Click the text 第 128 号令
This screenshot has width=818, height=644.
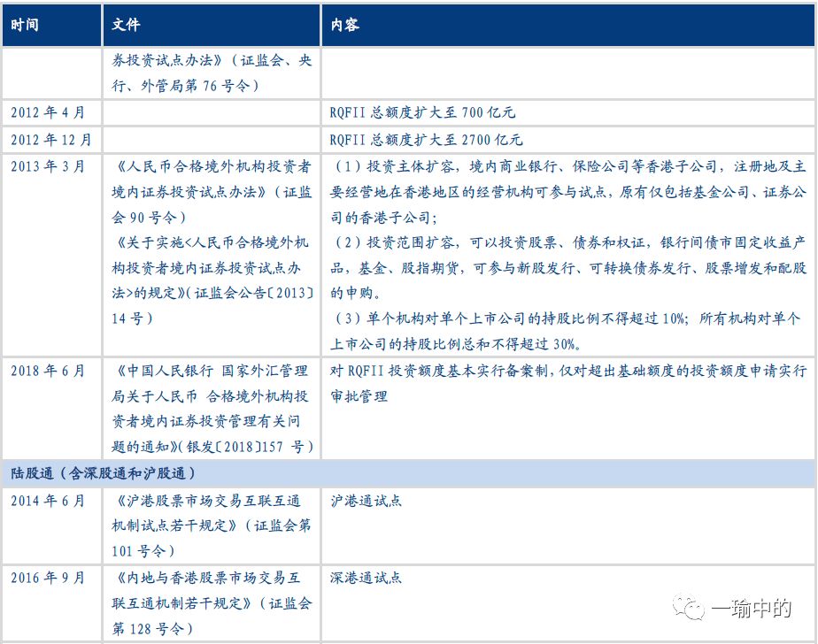click(151, 629)
